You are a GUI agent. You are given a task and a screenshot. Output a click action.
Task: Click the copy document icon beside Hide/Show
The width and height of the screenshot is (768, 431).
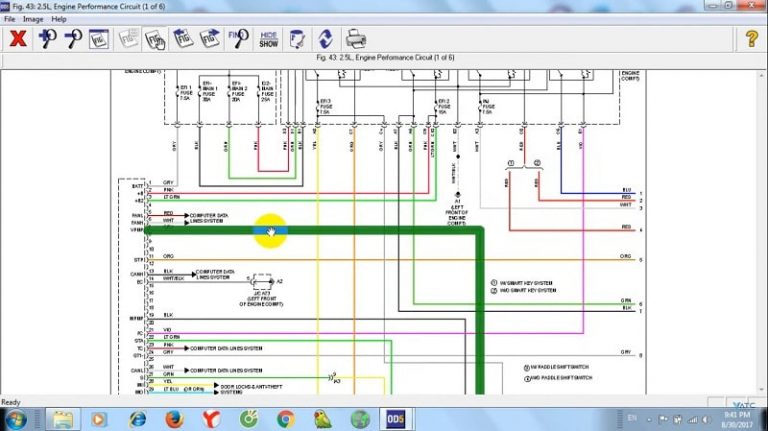click(x=297, y=39)
